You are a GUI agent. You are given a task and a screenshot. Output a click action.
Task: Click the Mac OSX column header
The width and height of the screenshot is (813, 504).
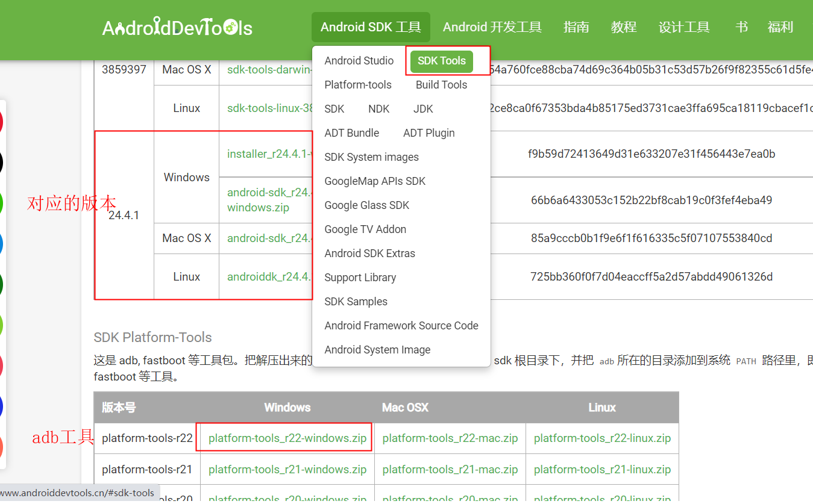[x=405, y=408]
